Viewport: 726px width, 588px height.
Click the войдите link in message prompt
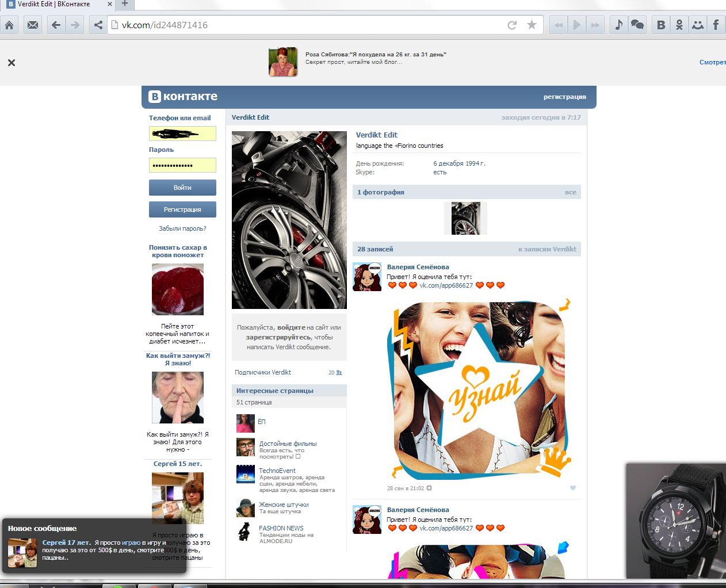[x=291, y=327]
